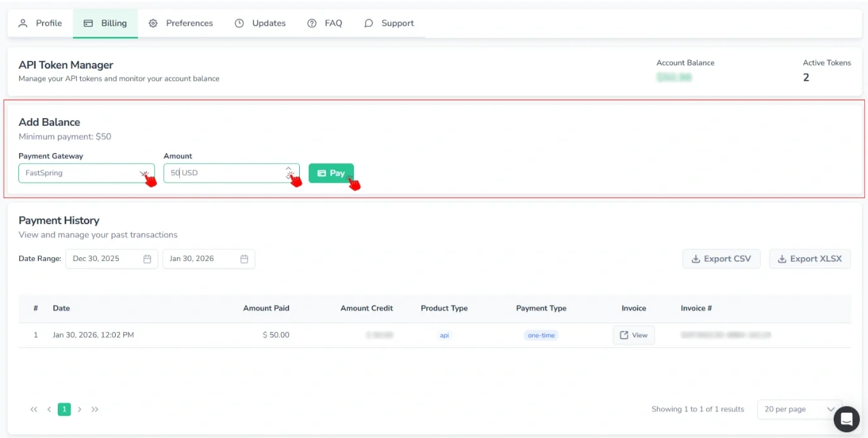Click the external-link icon on the View button
Screen dimensions: 868x438
(x=625, y=335)
